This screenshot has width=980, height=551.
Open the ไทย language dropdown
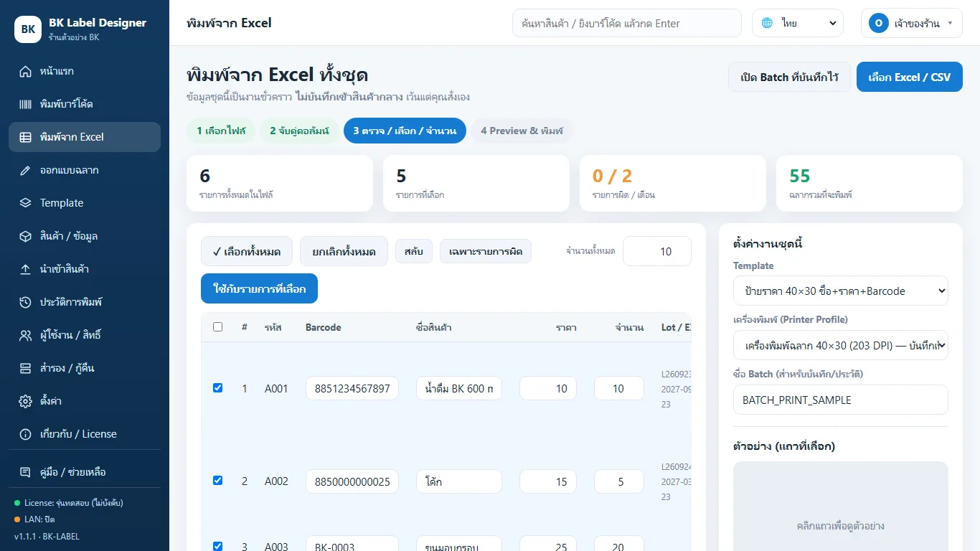point(798,23)
